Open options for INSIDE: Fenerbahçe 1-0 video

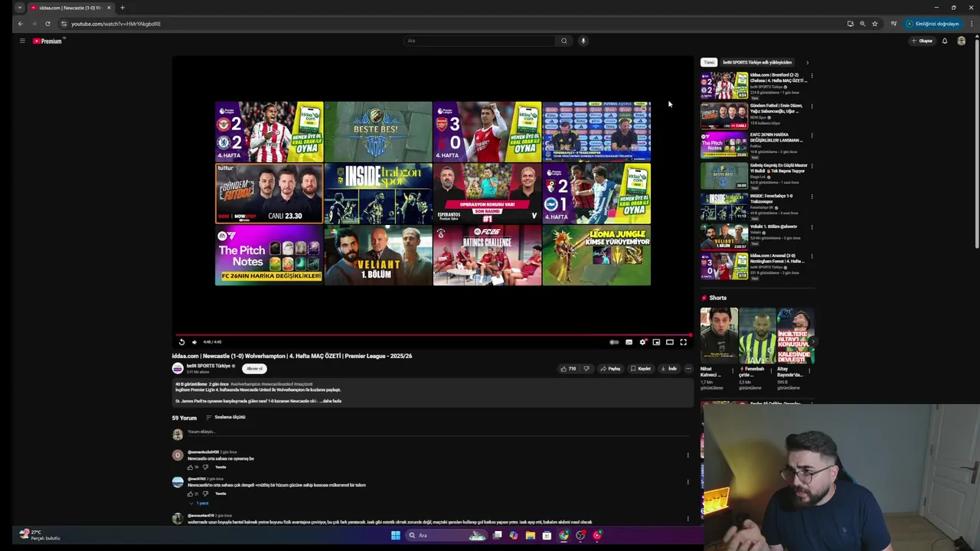click(x=812, y=197)
